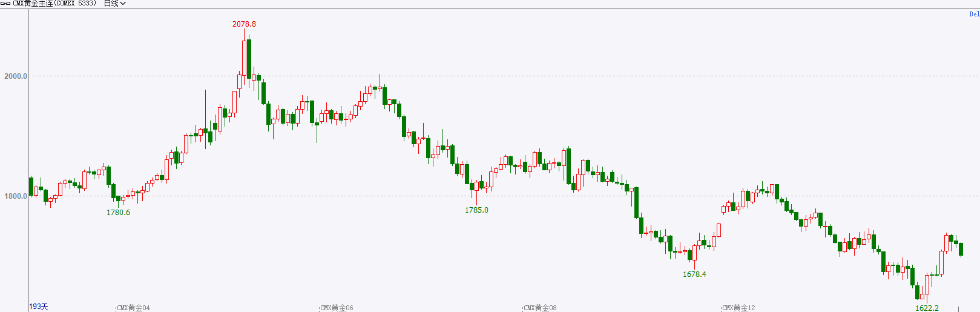Screen dimensions: 980x312
Task: Select the 2078.8 high price label
Action: [244, 24]
